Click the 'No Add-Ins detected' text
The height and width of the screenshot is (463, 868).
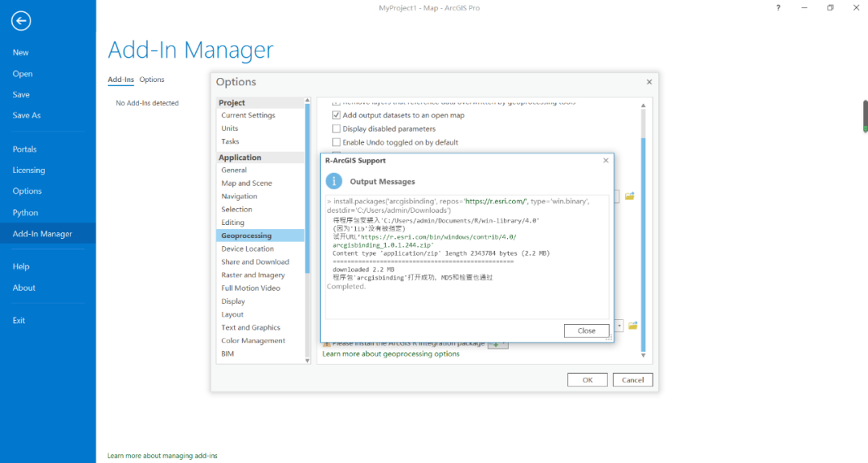click(147, 103)
